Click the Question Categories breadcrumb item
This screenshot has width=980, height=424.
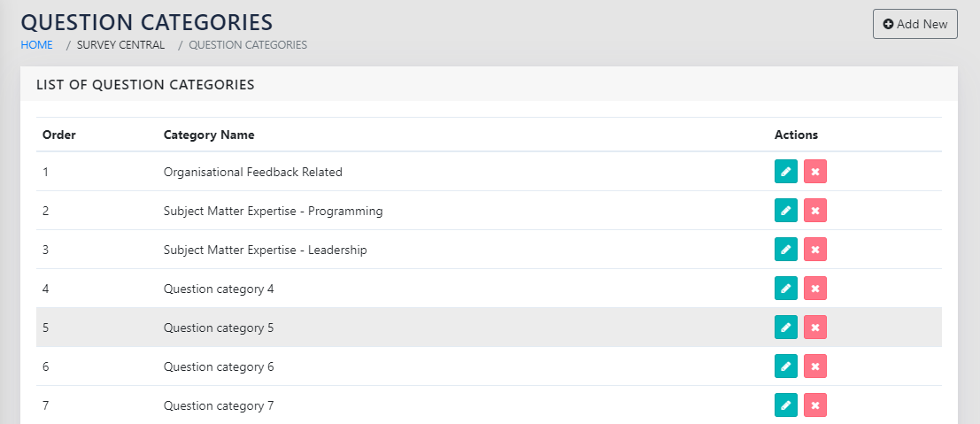(x=248, y=45)
